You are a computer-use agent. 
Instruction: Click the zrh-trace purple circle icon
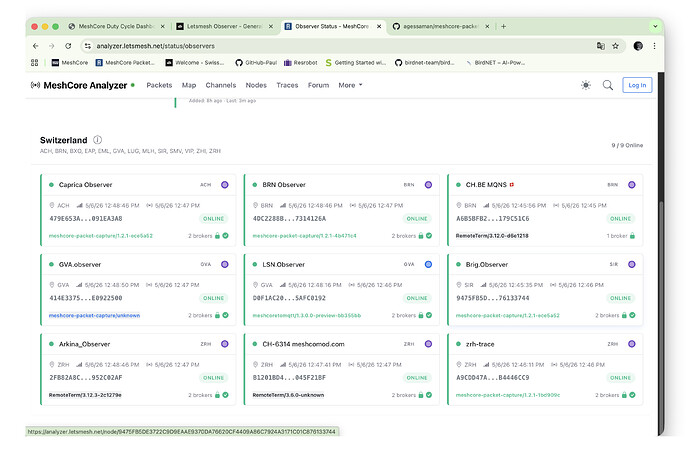(632, 344)
